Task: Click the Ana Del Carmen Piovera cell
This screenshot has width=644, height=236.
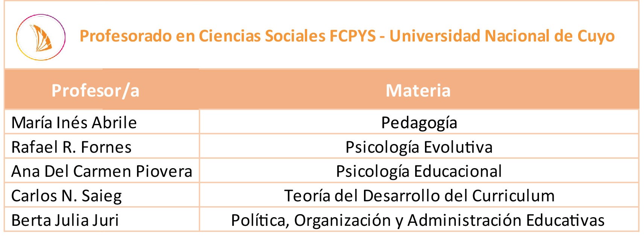Action: 102,172
